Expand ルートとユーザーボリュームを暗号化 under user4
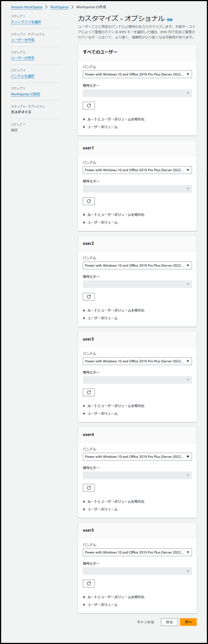 click(114, 501)
